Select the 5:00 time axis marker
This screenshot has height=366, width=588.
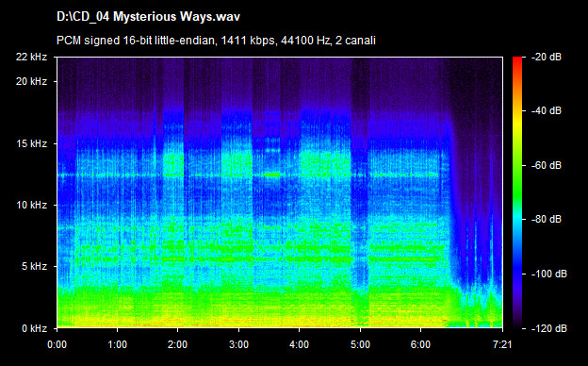(360, 344)
